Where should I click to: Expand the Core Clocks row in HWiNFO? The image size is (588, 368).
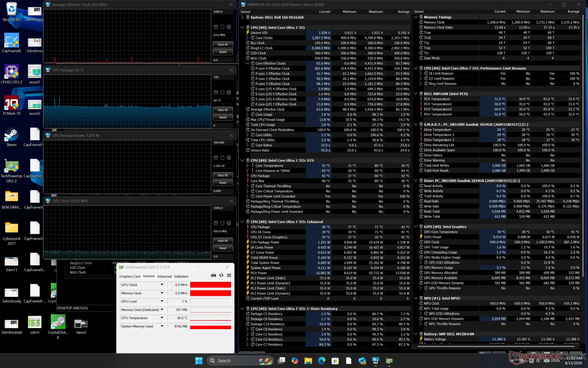pyautogui.click(x=247, y=38)
